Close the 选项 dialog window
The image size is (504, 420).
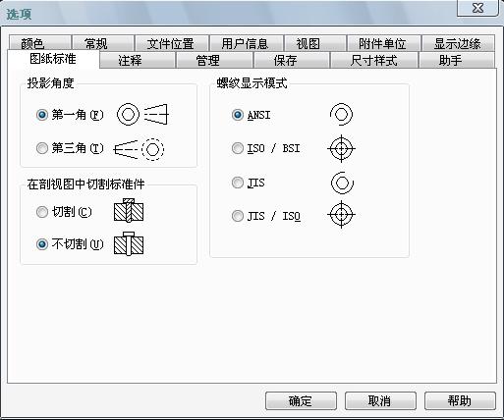477,8
